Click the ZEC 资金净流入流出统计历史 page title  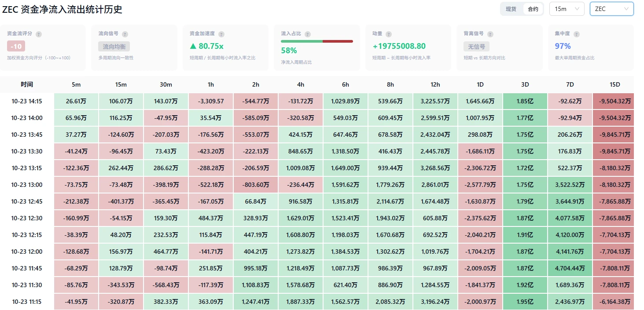tap(62, 9)
